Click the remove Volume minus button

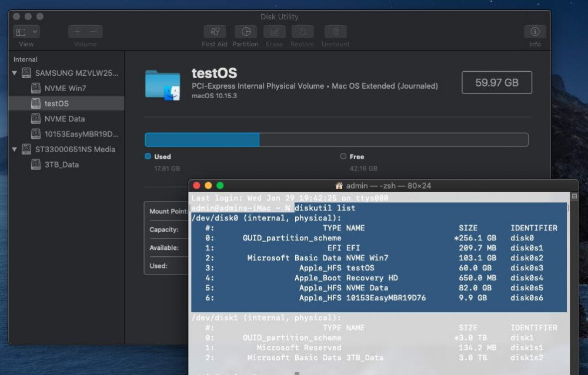(x=93, y=32)
